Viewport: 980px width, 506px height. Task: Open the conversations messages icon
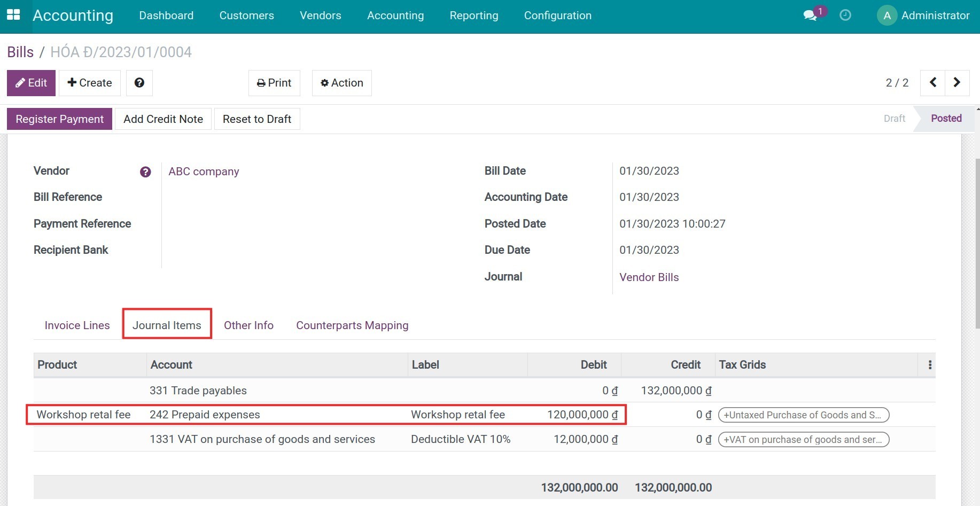click(x=810, y=15)
